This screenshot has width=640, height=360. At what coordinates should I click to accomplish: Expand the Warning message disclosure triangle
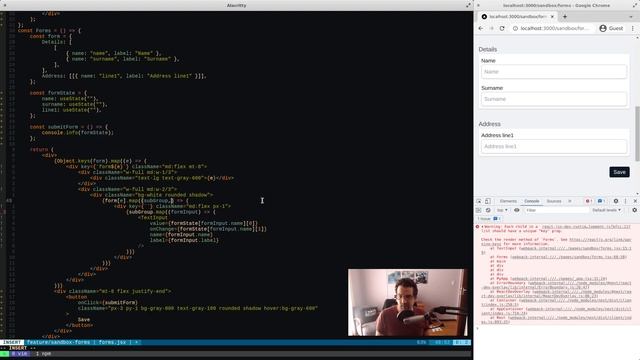pos(482,227)
